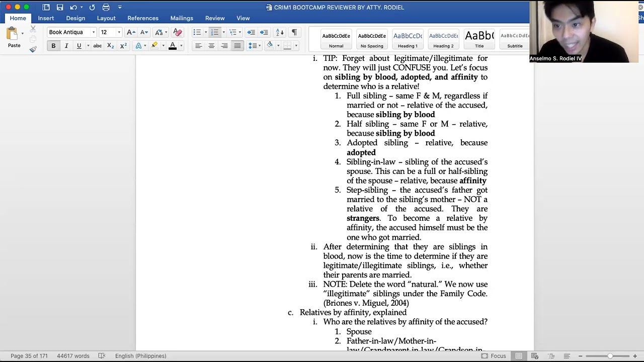Toggle the numbered list button
The width and height of the screenshot is (644, 362).
[215, 32]
